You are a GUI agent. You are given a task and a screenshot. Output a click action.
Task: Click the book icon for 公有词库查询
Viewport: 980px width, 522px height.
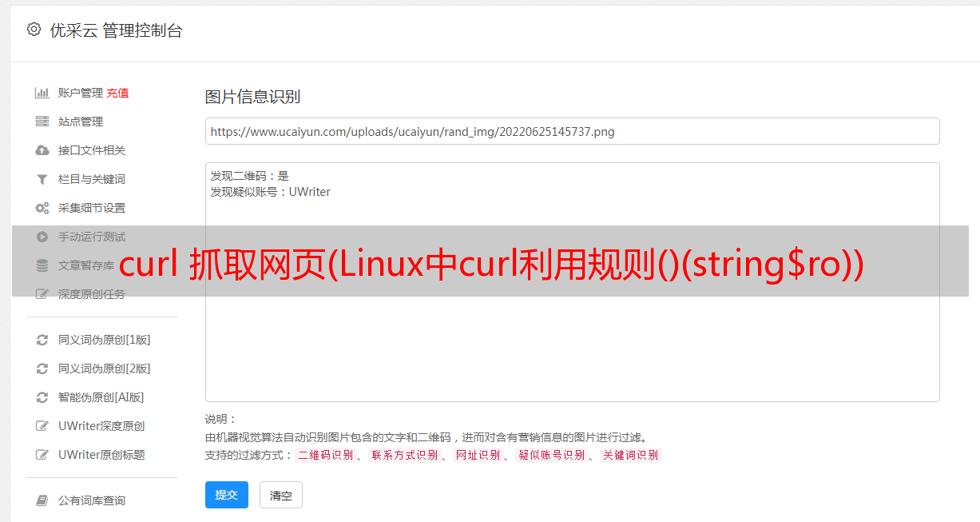pyautogui.click(x=42, y=500)
